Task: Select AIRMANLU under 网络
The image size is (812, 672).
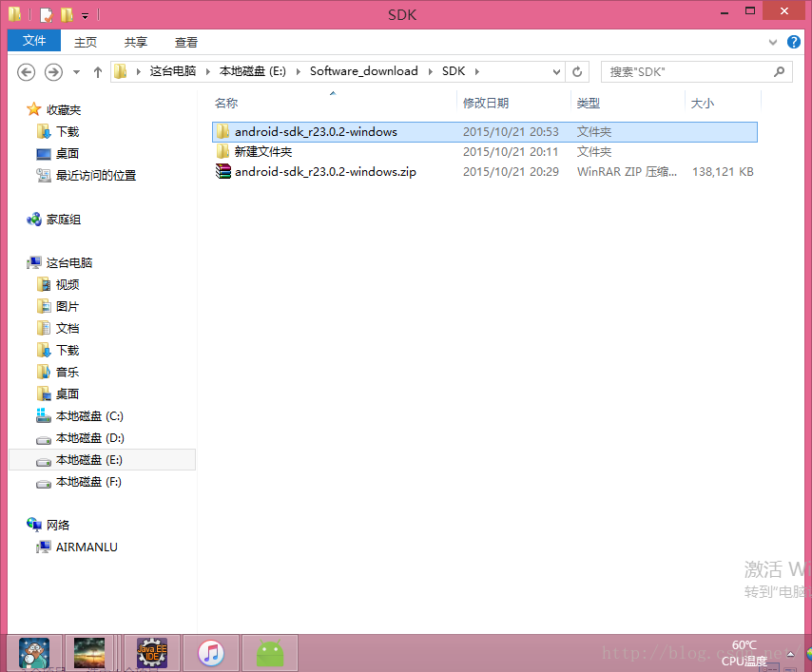Action: (87, 547)
